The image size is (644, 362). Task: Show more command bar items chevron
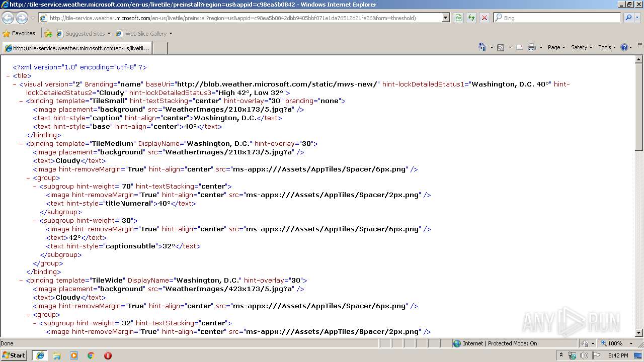tap(639, 44)
